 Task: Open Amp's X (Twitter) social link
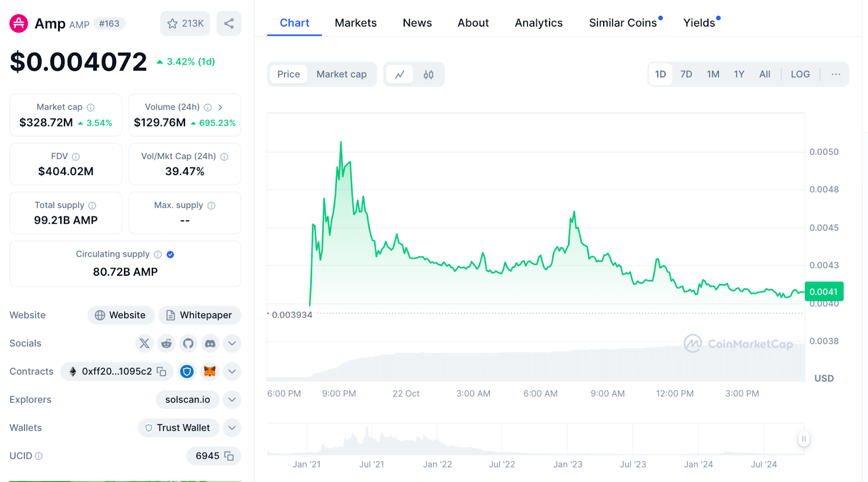point(144,343)
